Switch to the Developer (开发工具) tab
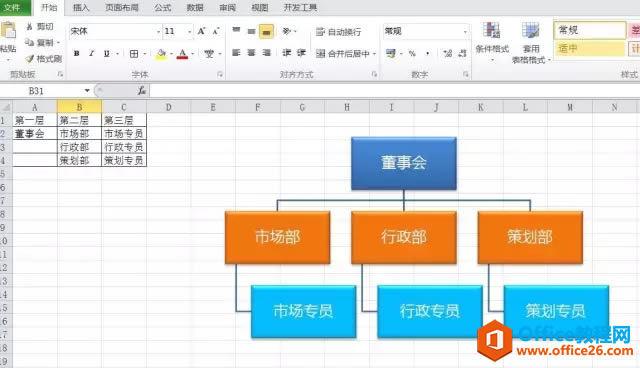The image size is (640, 368). pos(300,7)
